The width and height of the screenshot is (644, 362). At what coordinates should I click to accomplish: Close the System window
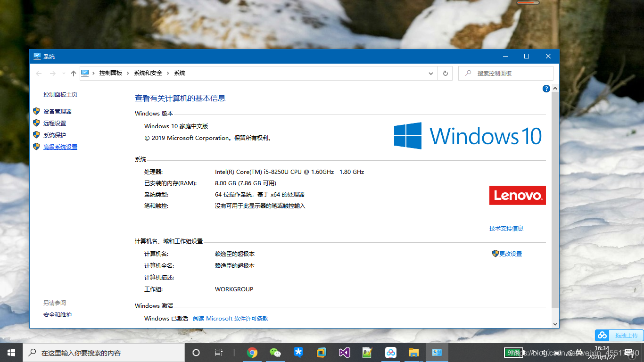(x=548, y=57)
